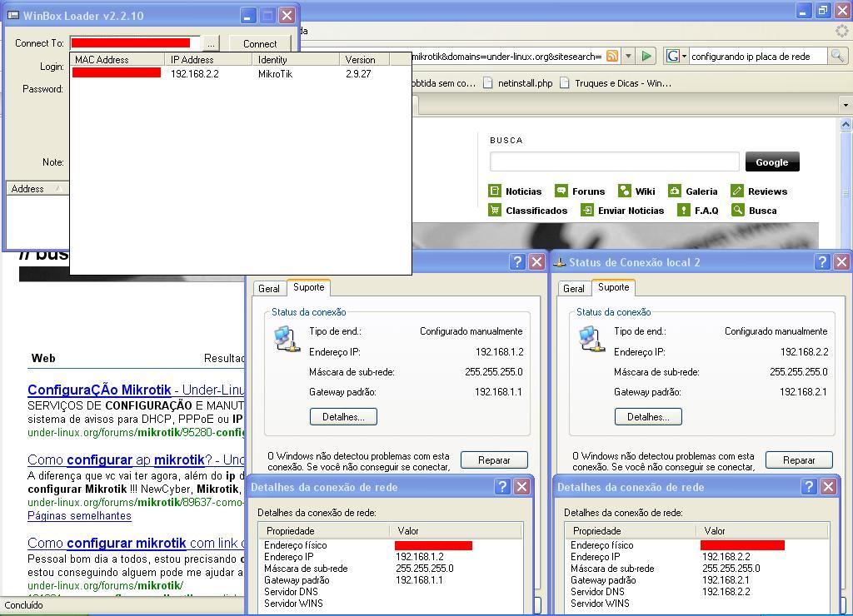Click Valor header in right details list

761,530
